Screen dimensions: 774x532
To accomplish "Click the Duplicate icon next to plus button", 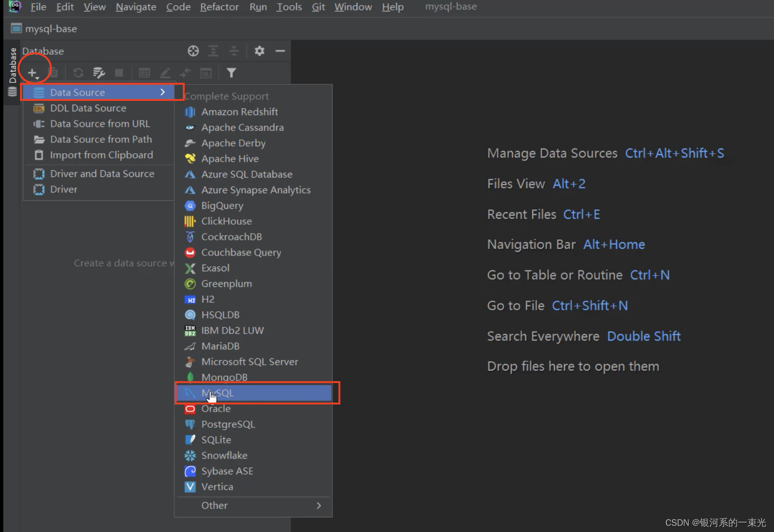I will [53, 73].
